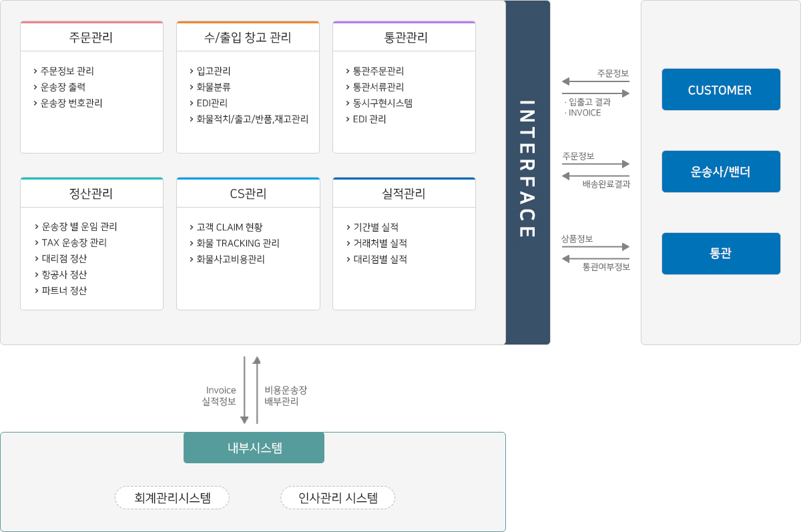Click the 통관 blue box
Image resolution: width=801 pixels, height=532 pixels.
point(721,254)
